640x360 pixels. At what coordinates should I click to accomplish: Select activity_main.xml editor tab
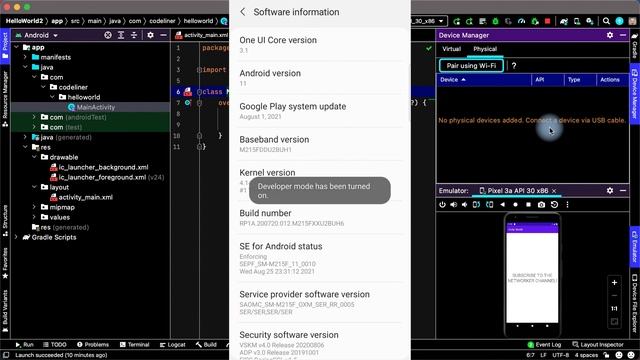pos(201,35)
